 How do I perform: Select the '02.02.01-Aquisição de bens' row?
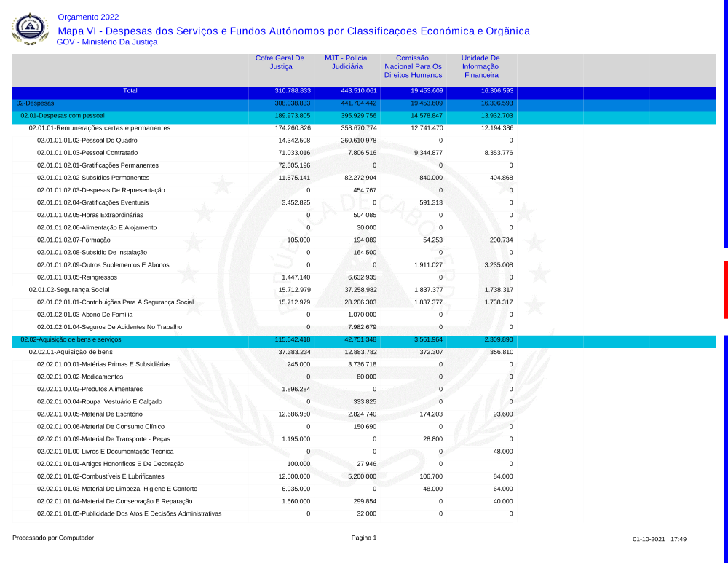71,352
